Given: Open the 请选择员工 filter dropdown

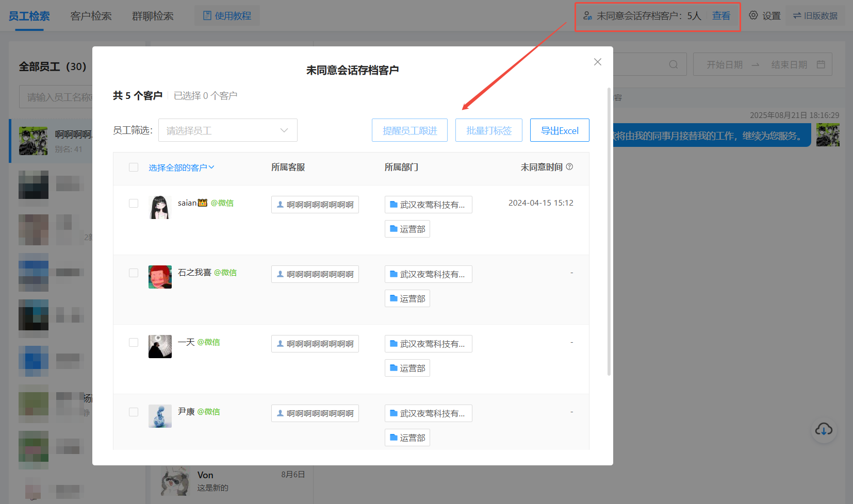Looking at the screenshot, I should click(228, 130).
